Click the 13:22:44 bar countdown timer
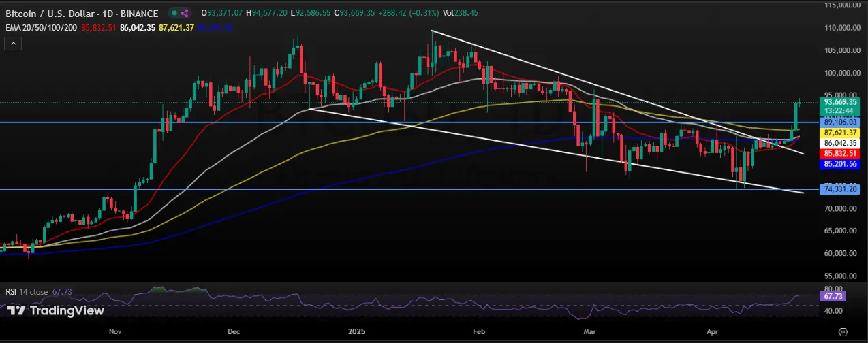This screenshot has width=868, height=343. (x=838, y=110)
